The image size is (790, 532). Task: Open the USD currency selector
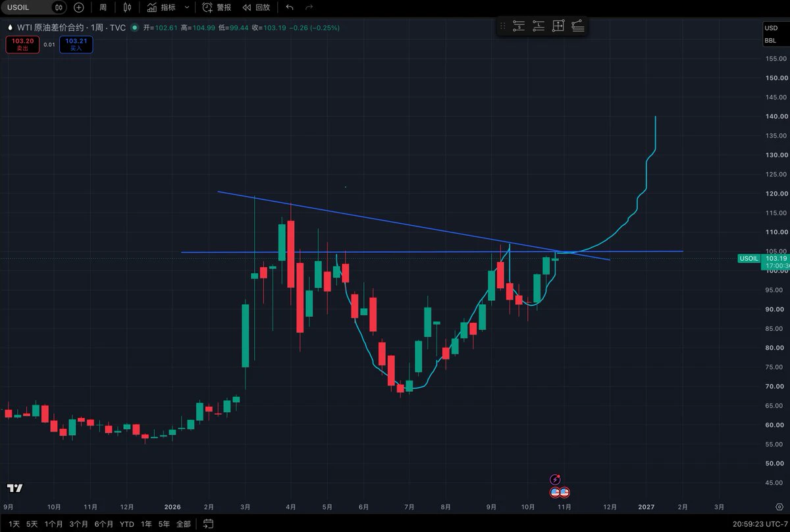(770, 28)
